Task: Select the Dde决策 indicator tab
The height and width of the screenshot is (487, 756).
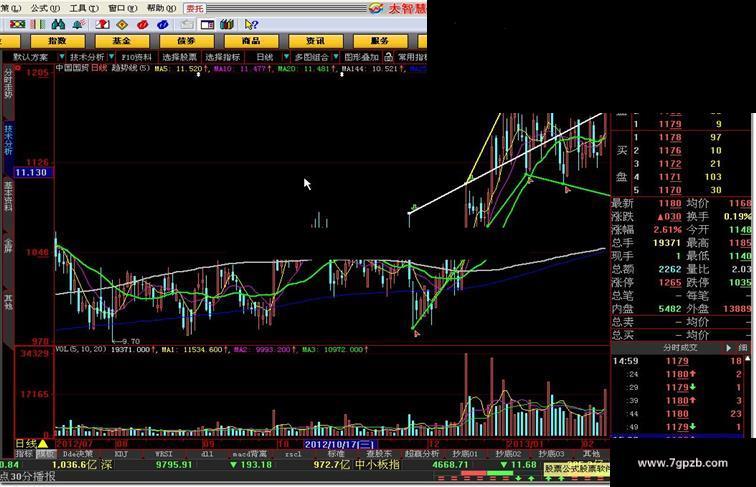Action: [x=78, y=454]
